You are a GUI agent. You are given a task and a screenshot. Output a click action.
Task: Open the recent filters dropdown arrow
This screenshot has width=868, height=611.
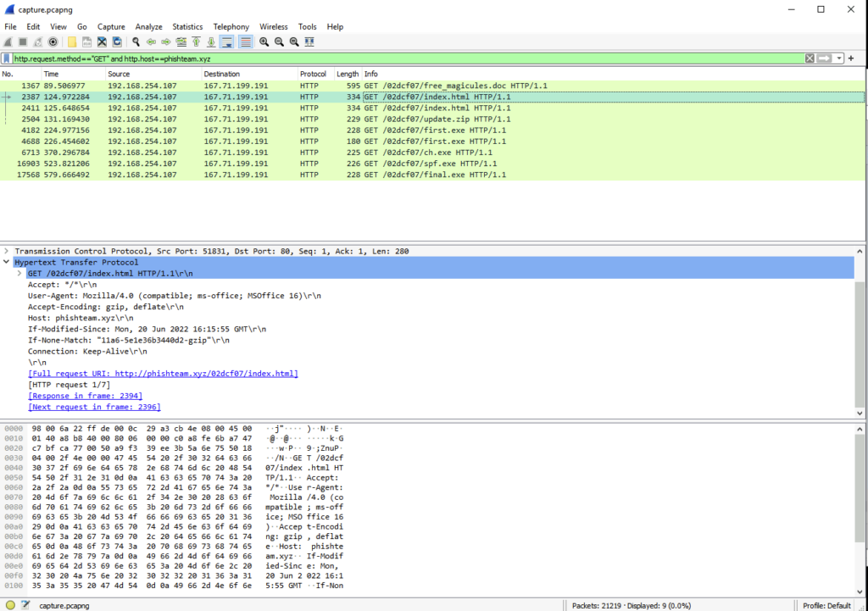(839, 58)
